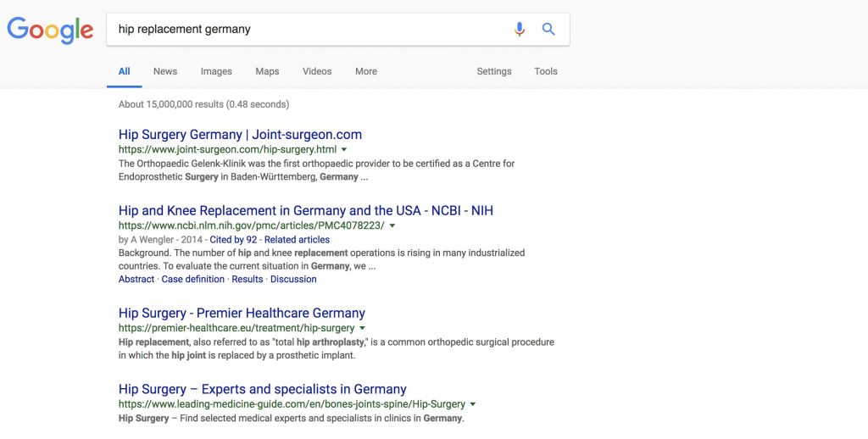The width and height of the screenshot is (868, 439).
Task: Switch to the Images tab
Action: 216,71
